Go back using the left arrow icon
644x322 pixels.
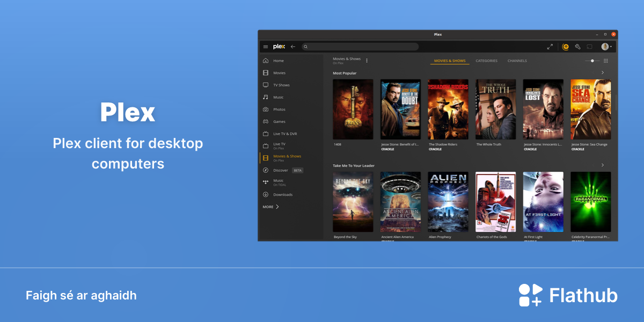[x=293, y=47]
